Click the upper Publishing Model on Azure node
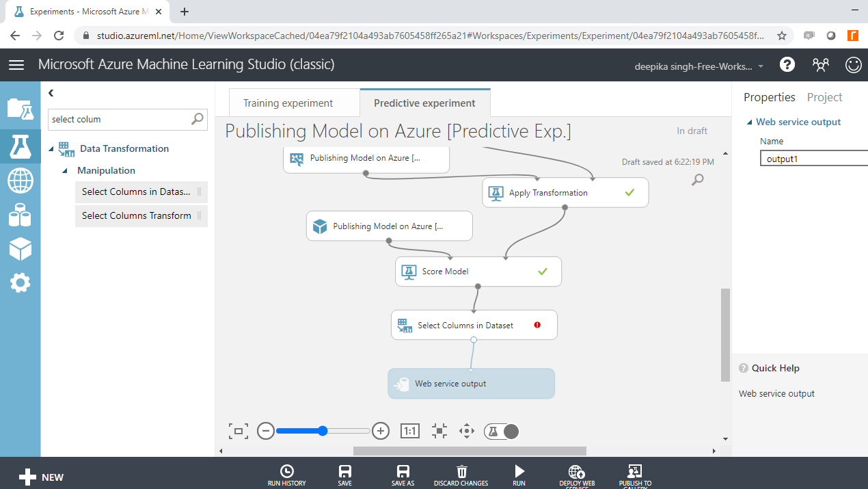 (x=366, y=158)
